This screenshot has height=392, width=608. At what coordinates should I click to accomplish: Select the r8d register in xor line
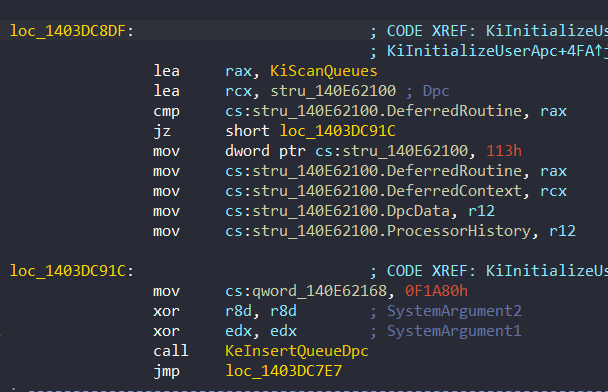238,311
